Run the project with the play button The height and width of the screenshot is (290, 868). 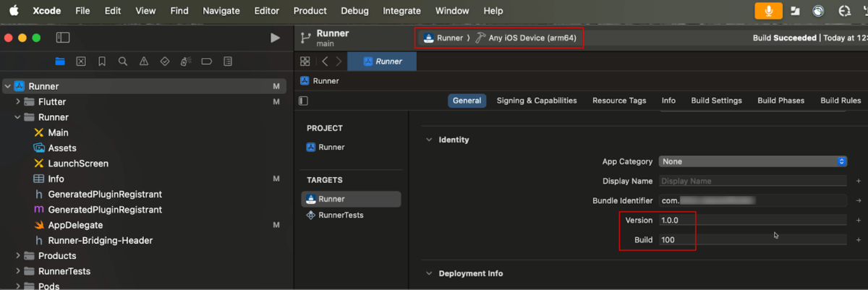(x=275, y=38)
